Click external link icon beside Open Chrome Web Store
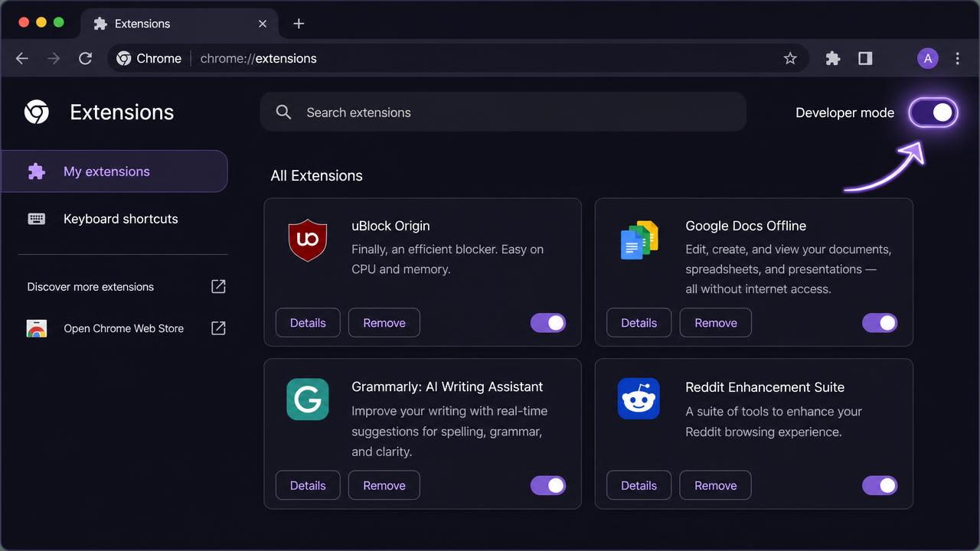Image resolution: width=980 pixels, height=551 pixels. [x=218, y=328]
